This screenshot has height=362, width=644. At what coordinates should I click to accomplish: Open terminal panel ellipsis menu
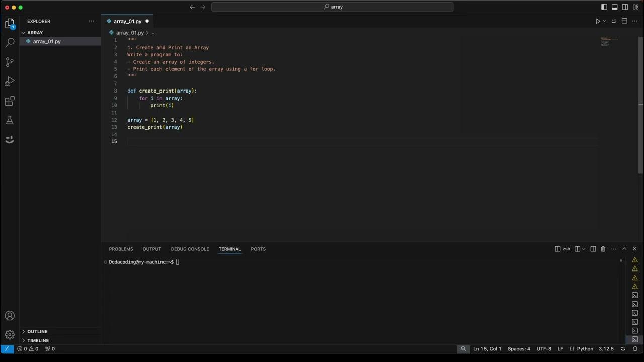click(613, 249)
